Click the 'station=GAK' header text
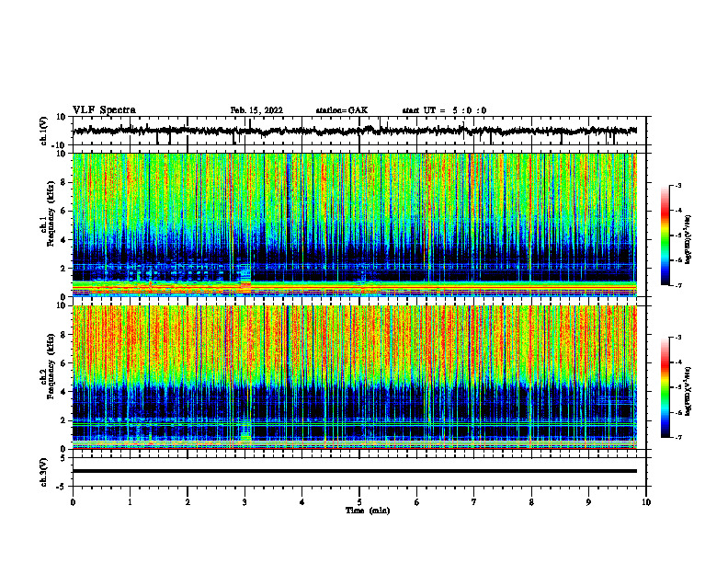Screen dimensions: 728x563 point(342,110)
